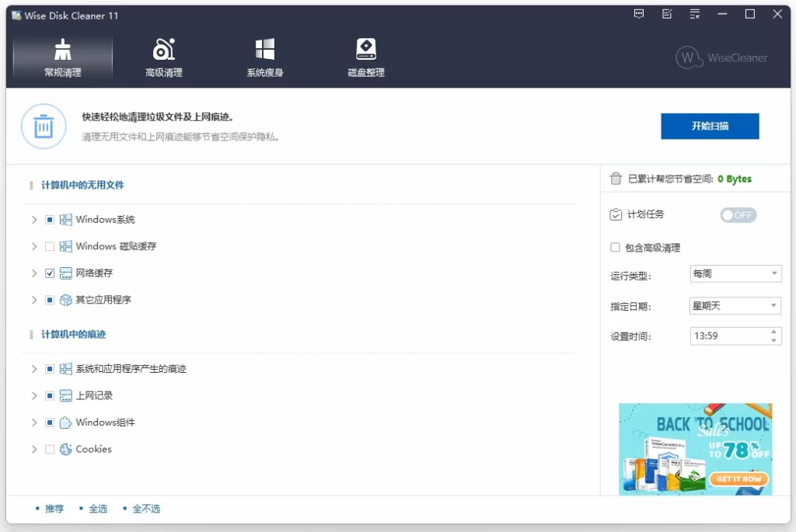Image resolution: width=796 pixels, height=532 pixels.
Task: Click the WiseCleaner logo
Action: coord(721,57)
